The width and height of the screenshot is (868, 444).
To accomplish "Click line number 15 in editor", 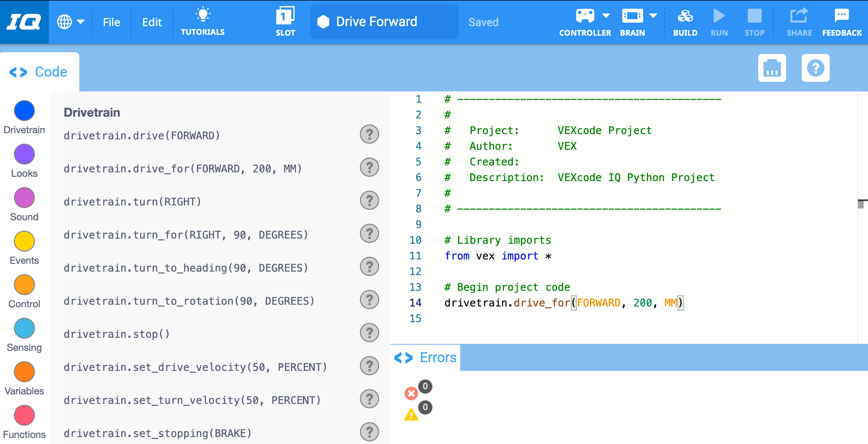I will (x=415, y=318).
